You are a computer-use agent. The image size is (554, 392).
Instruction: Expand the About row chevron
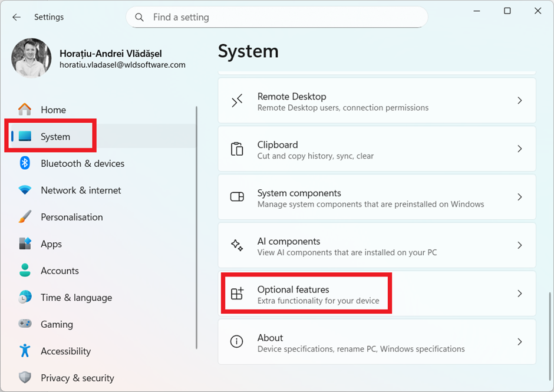[x=519, y=342]
